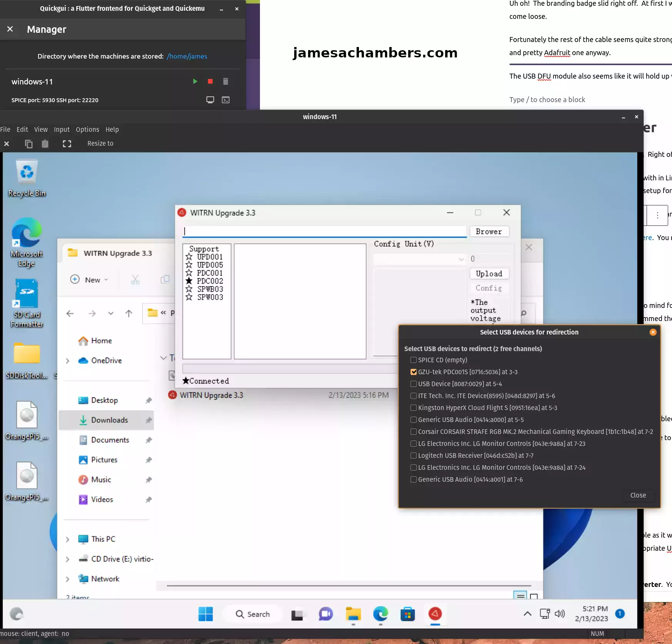Toggle fullscreen icon in viewer toolbar
This screenshot has width=672, height=644.
tap(67, 144)
